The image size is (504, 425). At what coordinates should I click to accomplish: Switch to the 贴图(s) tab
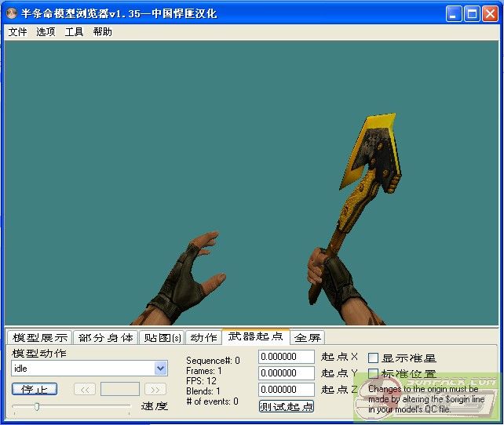pyautogui.click(x=162, y=338)
